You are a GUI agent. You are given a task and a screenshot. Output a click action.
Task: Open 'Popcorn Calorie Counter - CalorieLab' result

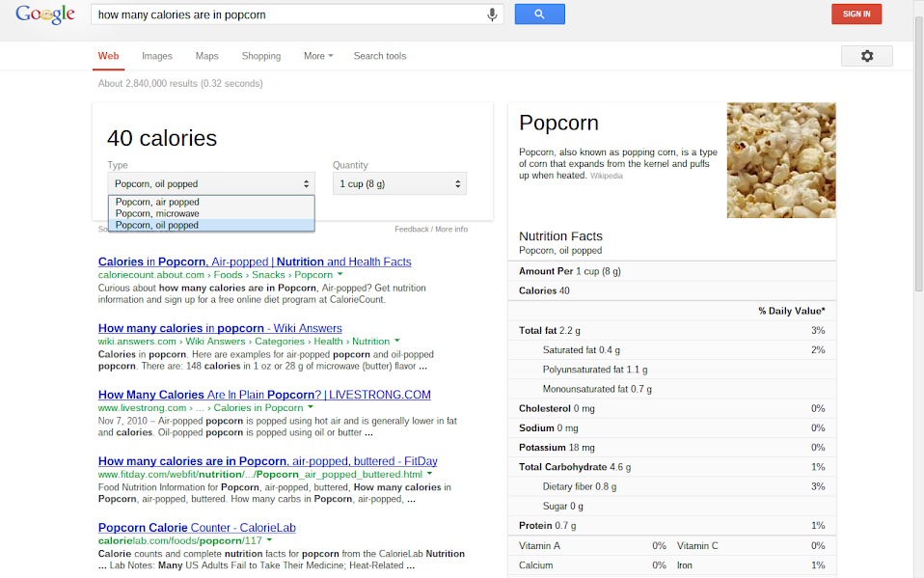(x=197, y=528)
